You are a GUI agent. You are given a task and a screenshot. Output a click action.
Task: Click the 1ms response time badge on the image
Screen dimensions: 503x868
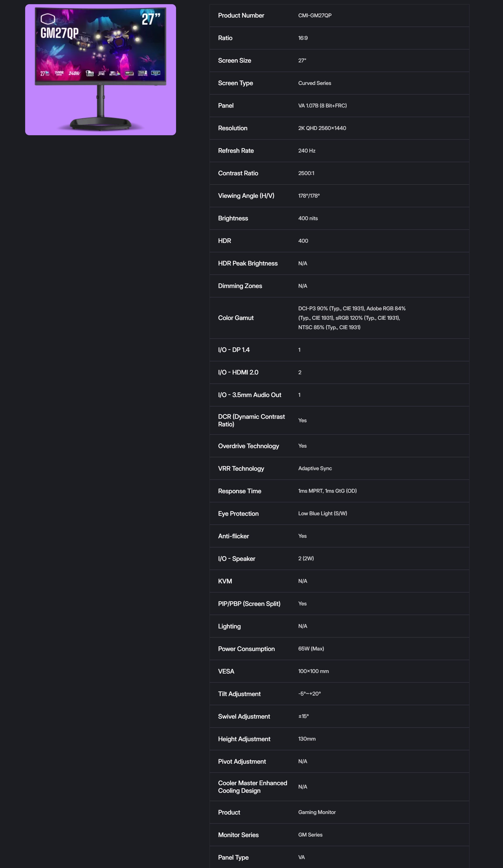pyautogui.click(x=90, y=73)
